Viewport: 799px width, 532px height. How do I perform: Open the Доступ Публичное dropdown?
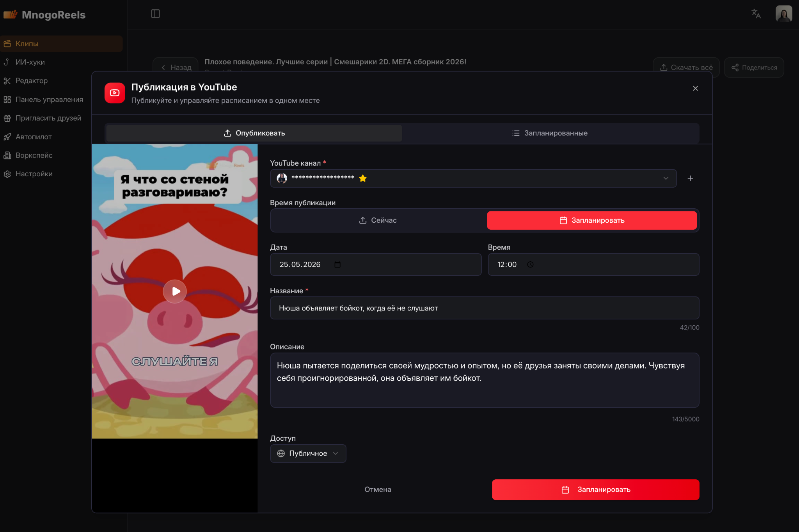pyautogui.click(x=308, y=454)
